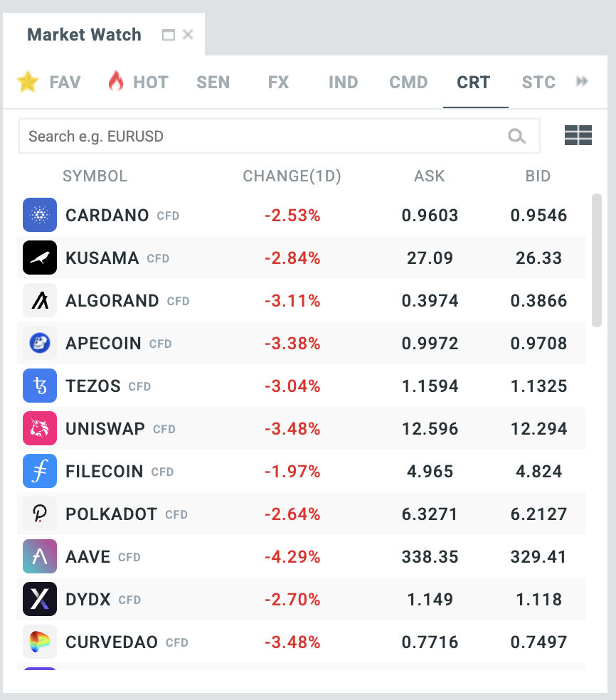This screenshot has height=700, width=616.
Task: Click the Filecoin logo icon
Action: 40,472
